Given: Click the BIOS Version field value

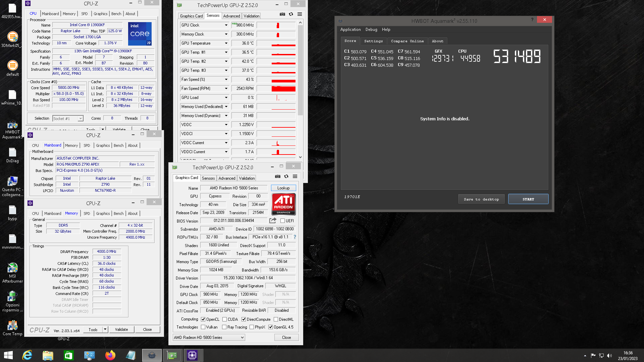Looking at the screenshot, I should tap(234, 221).
